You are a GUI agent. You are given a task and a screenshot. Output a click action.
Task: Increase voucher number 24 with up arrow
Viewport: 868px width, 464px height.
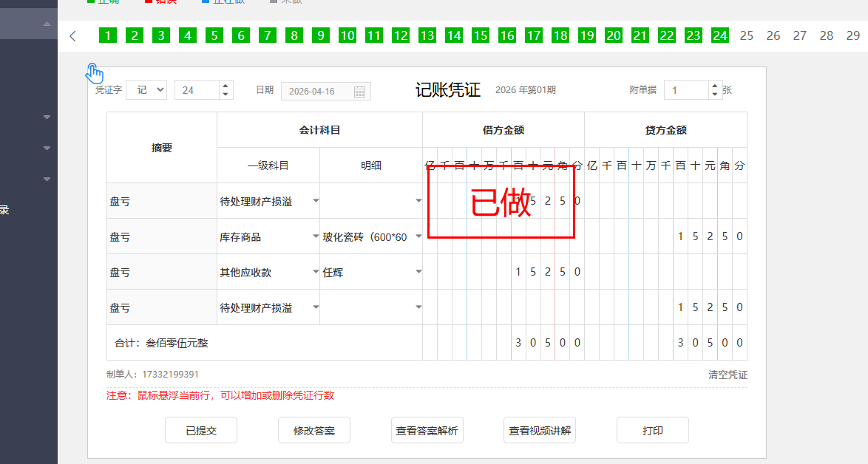226,86
